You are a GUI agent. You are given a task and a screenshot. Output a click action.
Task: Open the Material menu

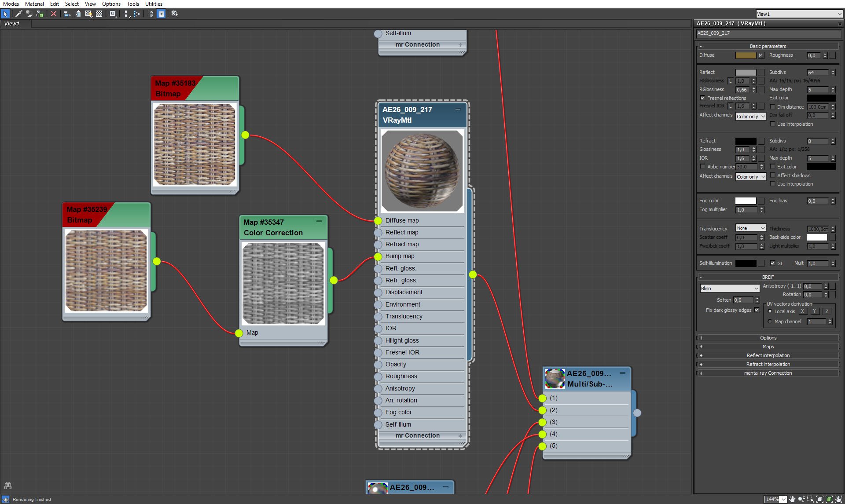[x=34, y=4]
